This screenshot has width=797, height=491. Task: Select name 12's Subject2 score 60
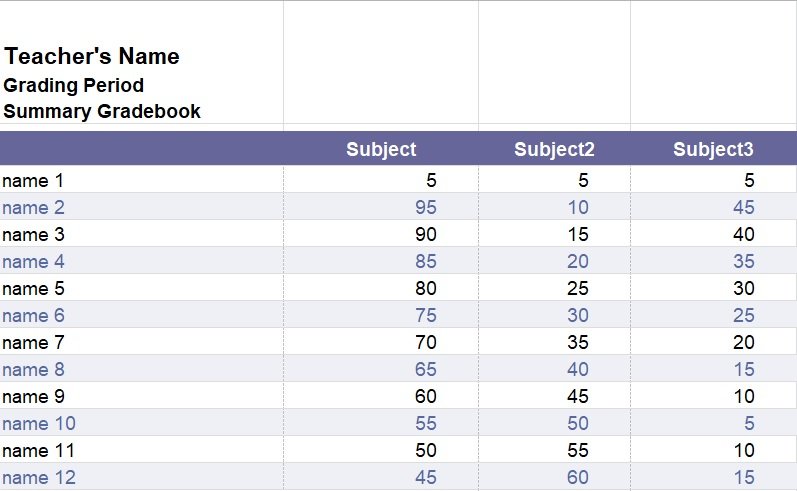[578, 477]
